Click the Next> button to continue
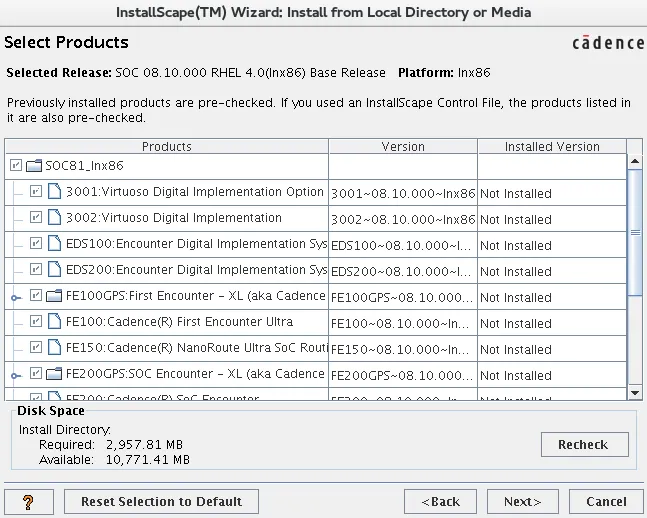 pyautogui.click(x=522, y=501)
